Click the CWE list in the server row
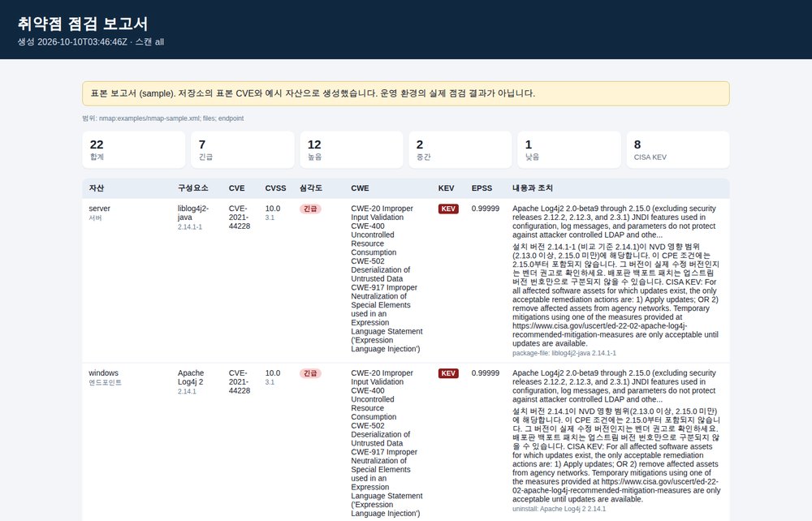 coord(387,279)
